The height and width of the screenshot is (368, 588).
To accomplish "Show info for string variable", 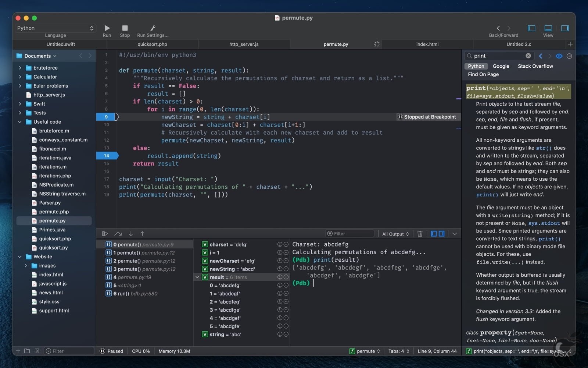I will tap(280, 335).
